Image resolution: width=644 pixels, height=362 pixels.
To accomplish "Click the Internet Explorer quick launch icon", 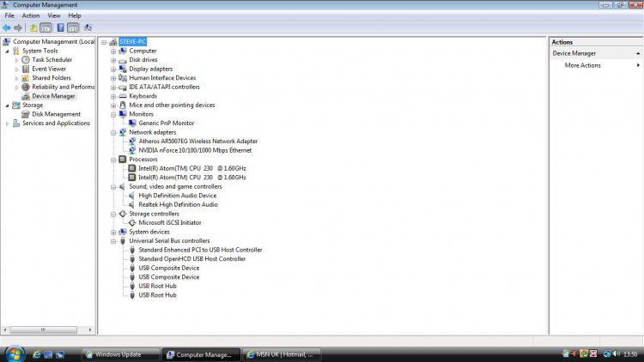I will 37,353.
